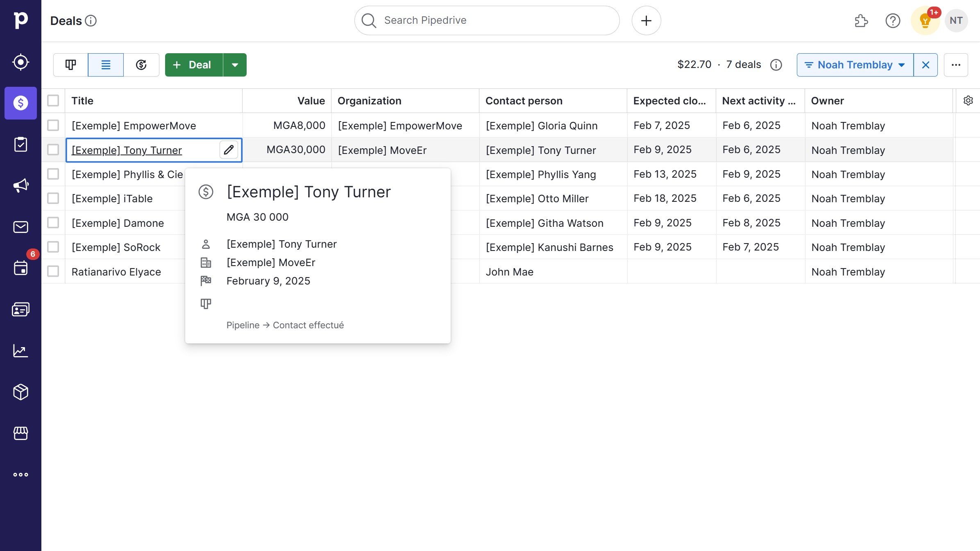Open the three-dots more options menu
The image size is (980, 551).
coord(956,65)
